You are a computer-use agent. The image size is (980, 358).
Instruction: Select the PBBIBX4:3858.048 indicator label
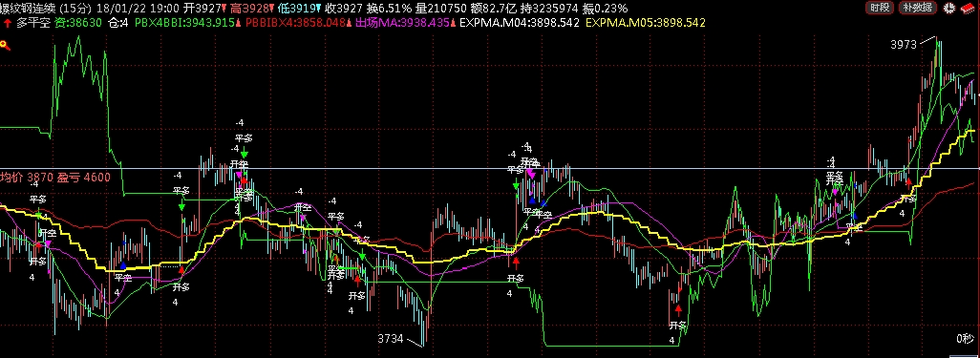[x=296, y=23]
